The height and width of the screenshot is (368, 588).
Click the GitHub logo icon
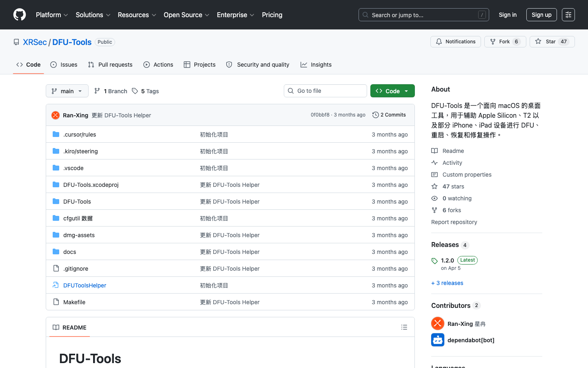point(20,15)
